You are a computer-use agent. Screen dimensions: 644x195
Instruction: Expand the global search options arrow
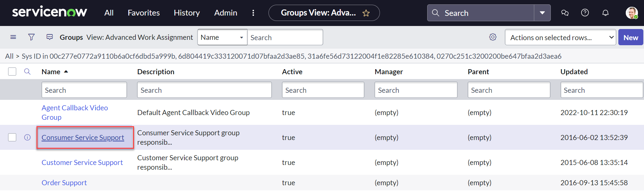[x=542, y=13]
